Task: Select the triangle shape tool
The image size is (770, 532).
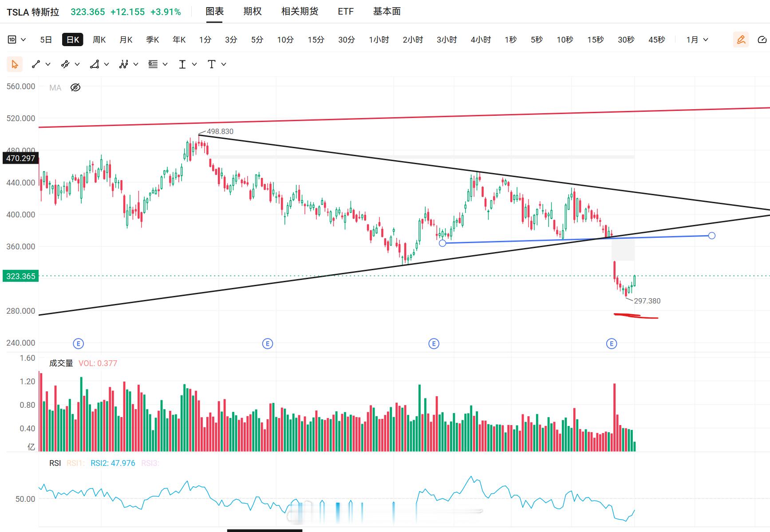Action: (x=95, y=64)
